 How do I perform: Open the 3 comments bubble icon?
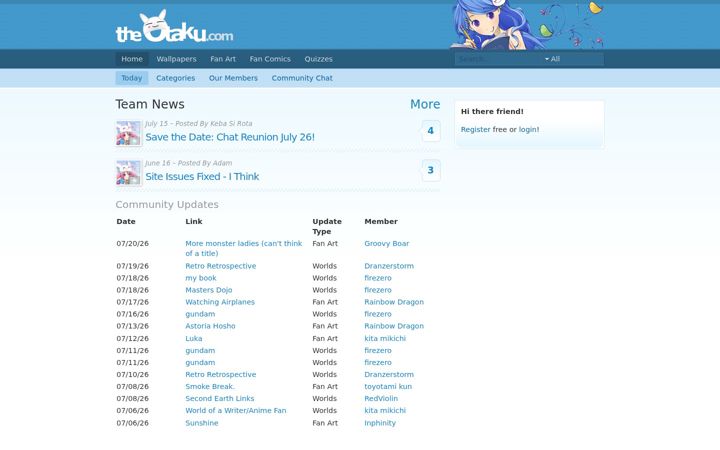pos(430,170)
